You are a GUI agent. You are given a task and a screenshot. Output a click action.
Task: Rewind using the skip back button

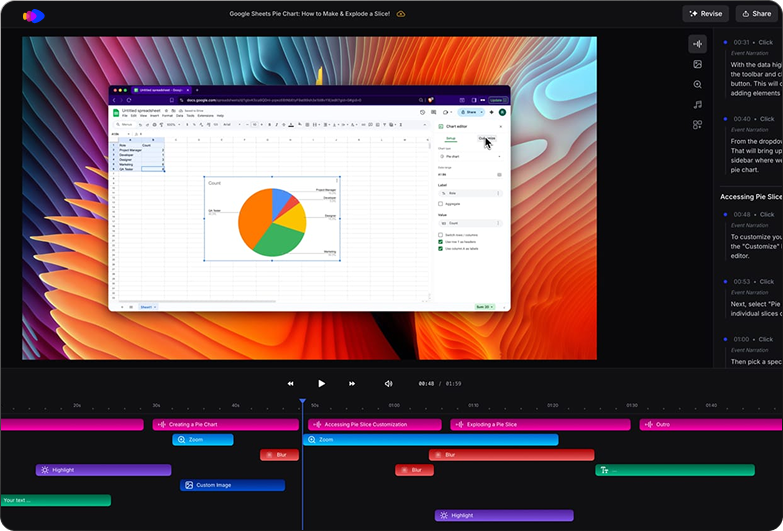(291, 383)
